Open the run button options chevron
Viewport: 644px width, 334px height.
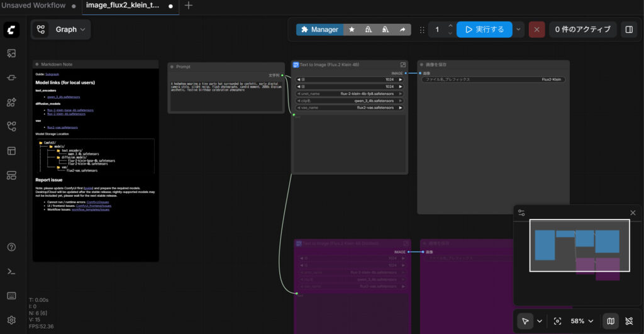coord(518,30)
